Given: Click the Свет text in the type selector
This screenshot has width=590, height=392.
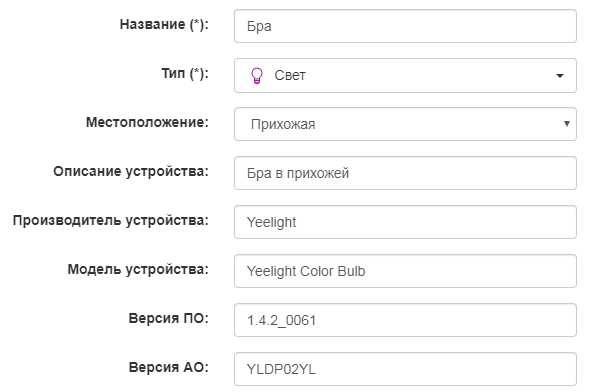Looking at the screenshot, I should (x=290, y=75).
